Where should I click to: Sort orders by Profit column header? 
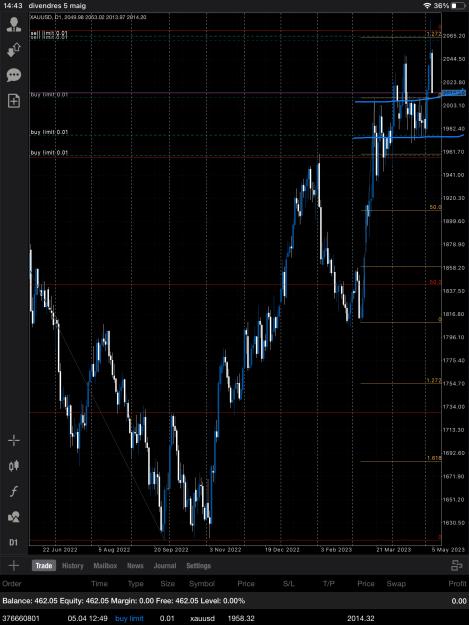pos(457,584)
